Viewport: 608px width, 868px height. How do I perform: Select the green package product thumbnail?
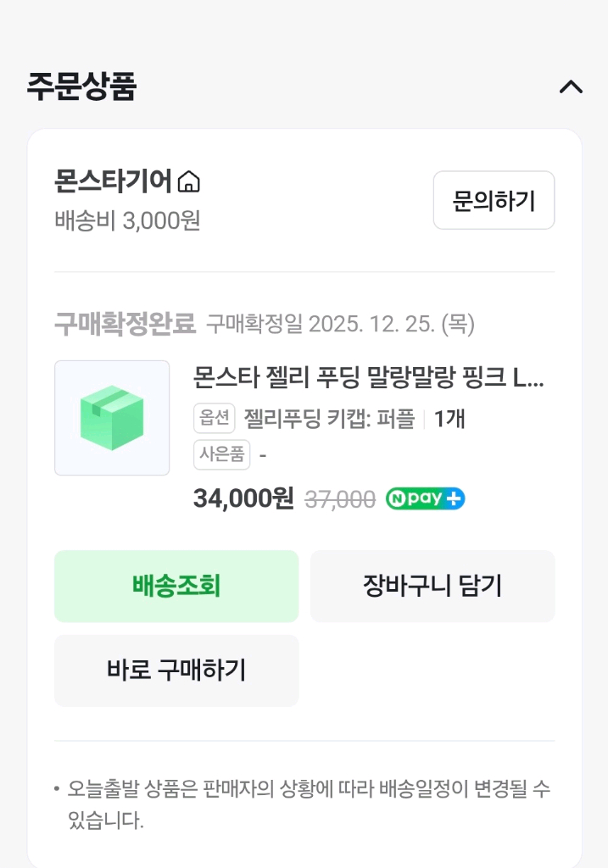pos(112,417)
